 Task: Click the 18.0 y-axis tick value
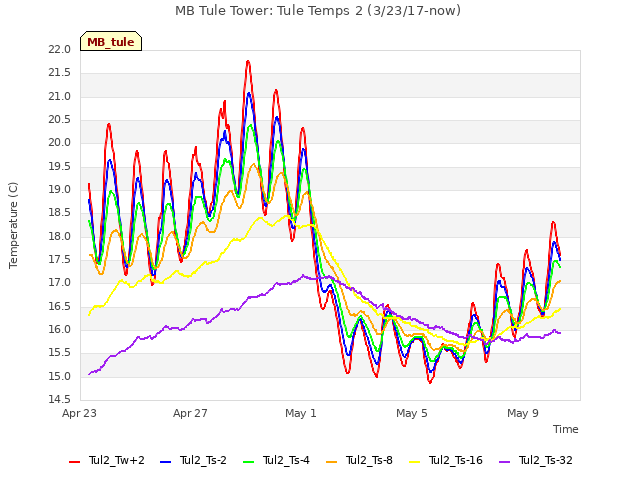[x=60, y=236]
